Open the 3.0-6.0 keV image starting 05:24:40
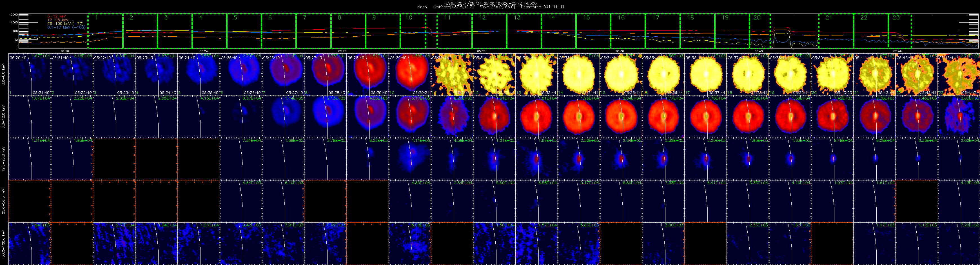The width and height of the screenshot is (980, 265). click(199, 74)
